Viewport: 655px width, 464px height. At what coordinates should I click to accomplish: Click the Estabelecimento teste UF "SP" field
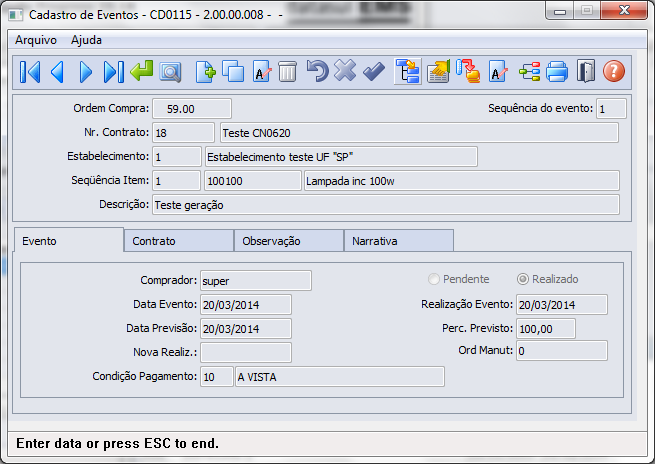pyautogui.click(x=341, y=157)
